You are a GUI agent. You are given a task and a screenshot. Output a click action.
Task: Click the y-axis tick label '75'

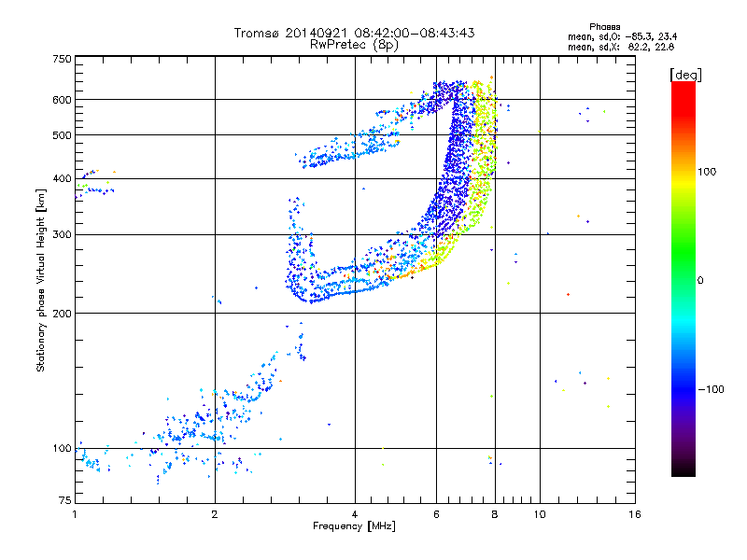pyautogui.click(x=65, y=500)
